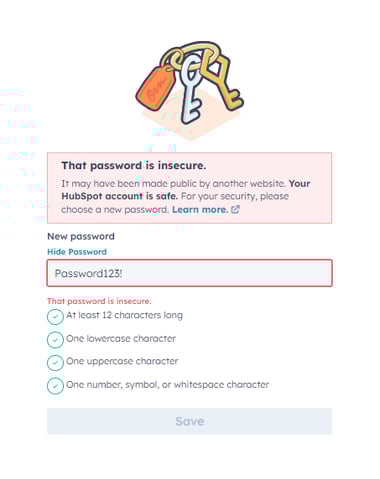The height and width of the screenshot is (479, 380).
Task: Click 'One lowercase character' requirement text
Action: [x=121, y=338]
